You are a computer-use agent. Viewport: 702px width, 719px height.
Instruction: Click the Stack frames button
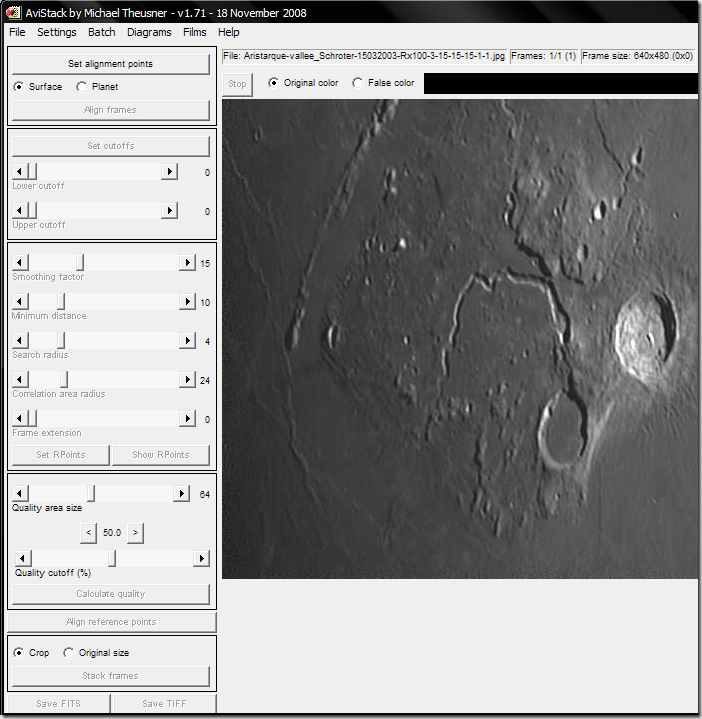pyautogui.click(x=111, y=676)
